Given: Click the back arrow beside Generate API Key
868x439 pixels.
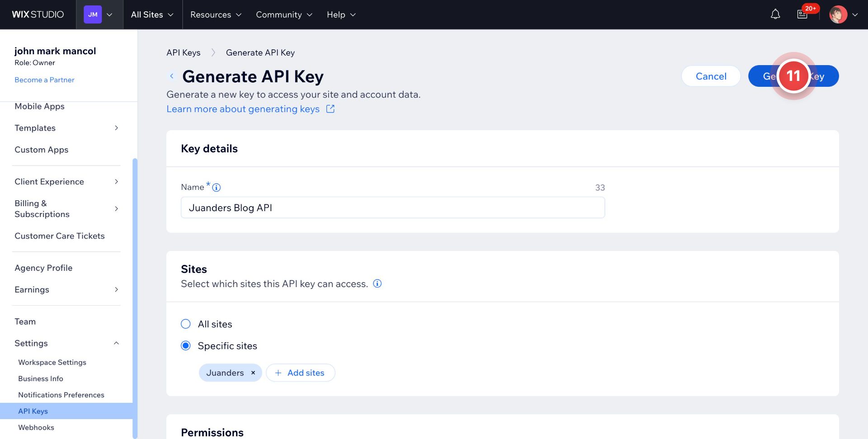Looking at the screenshot, I should coord(172,76).
